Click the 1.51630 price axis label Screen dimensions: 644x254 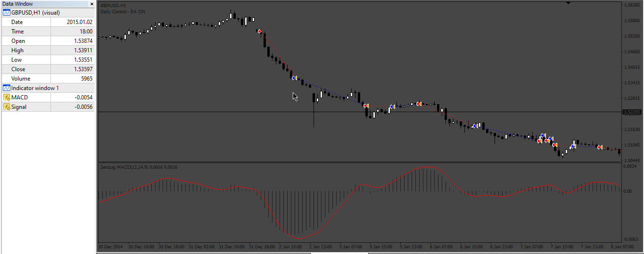(x=631, y=130)
